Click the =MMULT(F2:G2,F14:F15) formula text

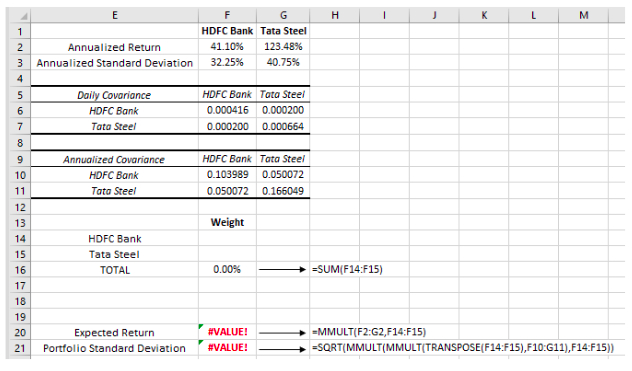369,332
